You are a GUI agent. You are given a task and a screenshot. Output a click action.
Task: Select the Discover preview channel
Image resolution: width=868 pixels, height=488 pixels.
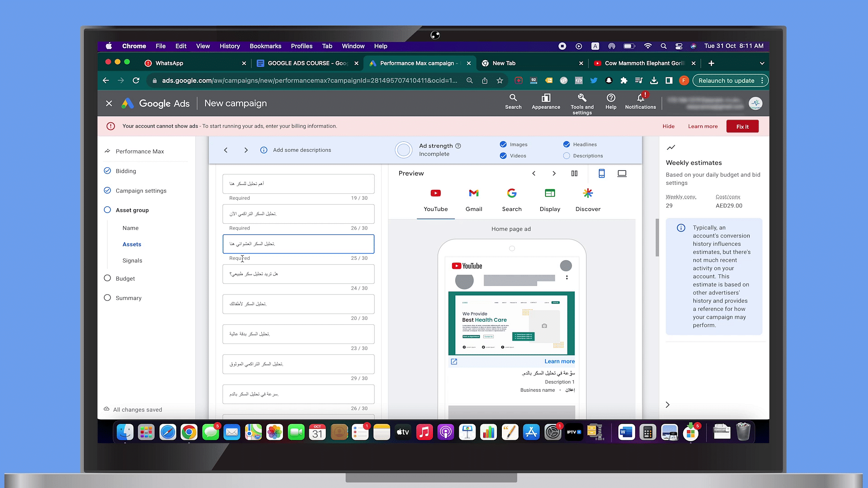tap(588, 200)
